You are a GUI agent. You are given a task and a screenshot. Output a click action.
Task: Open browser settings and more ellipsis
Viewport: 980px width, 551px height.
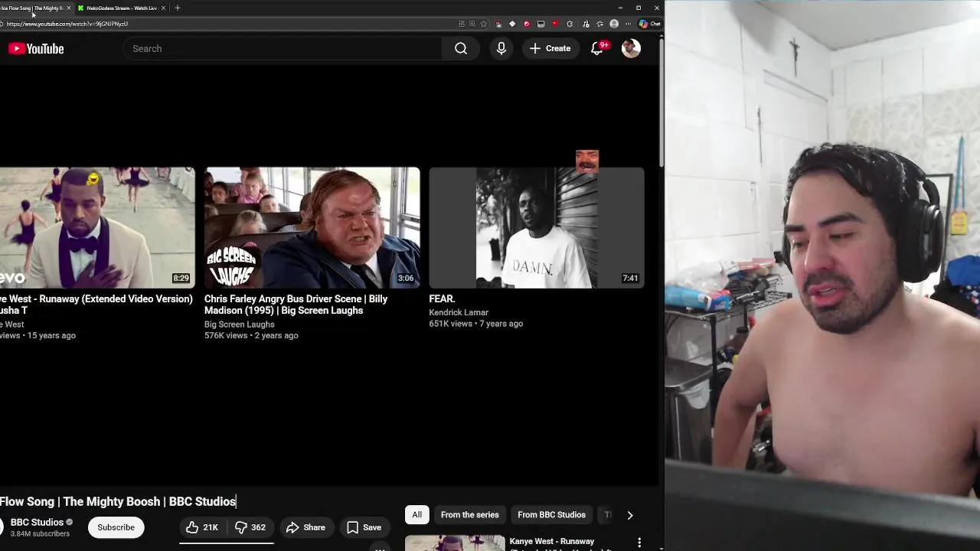coord(629,24)
